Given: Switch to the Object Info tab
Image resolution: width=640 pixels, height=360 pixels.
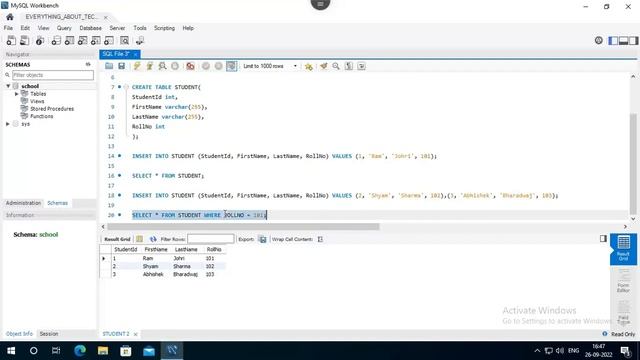Looking at the screenshot, I should coord(19,334).
